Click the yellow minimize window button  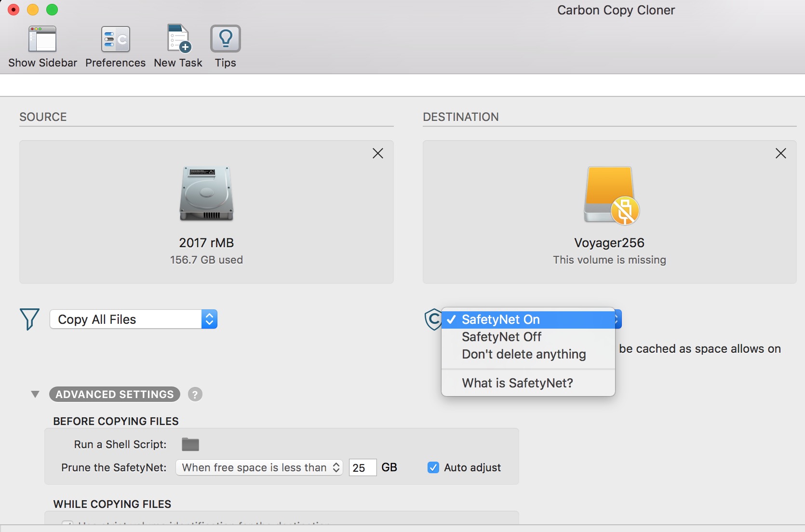33,10
